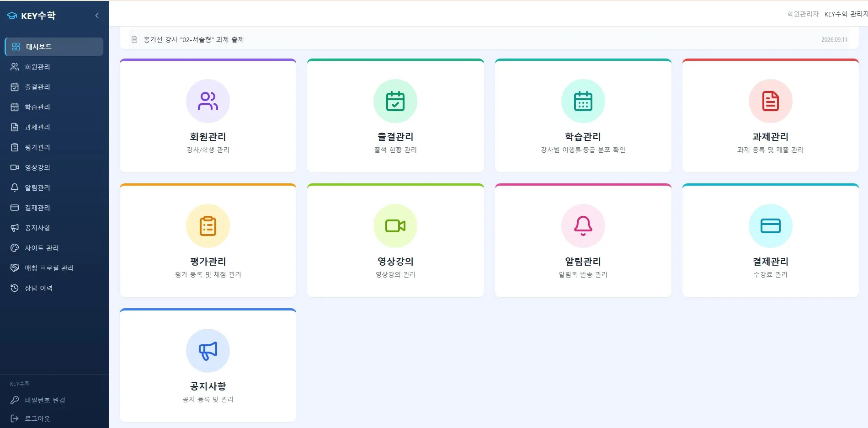Click the 영상강의 card's video camera icon
Screen dimensions: 868x428
pyautogui.click(x=395, y=226)
